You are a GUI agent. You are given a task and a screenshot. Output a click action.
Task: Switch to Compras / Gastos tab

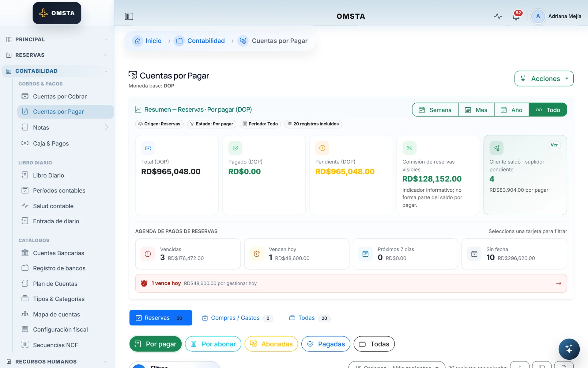click(237, 318)
